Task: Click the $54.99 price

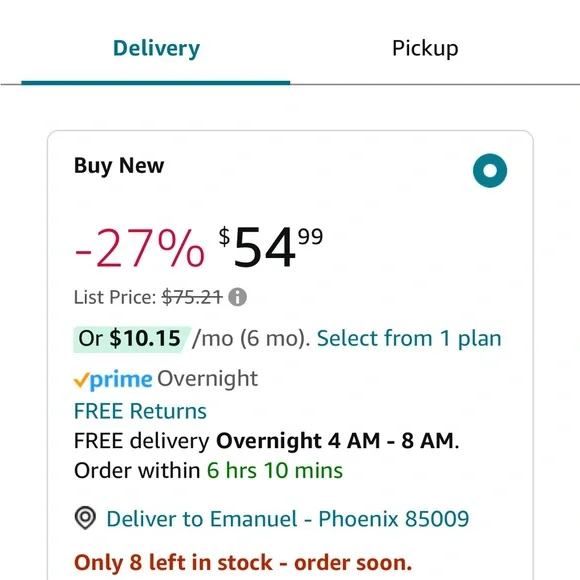Action: coord(271,247)
